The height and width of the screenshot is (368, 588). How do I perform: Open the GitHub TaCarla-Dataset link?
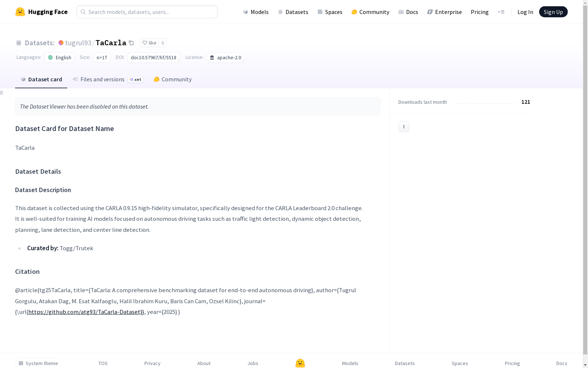tap(86, 312)
